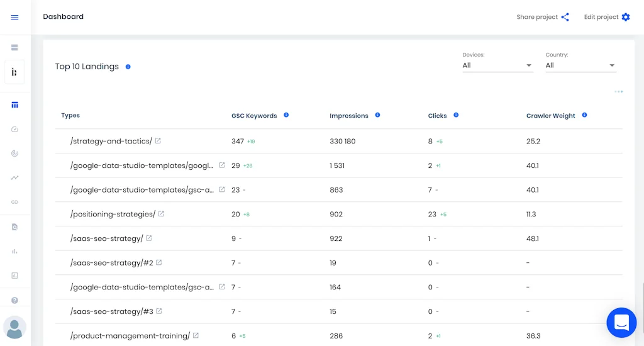Click the crawler weight value 11.3
644x346 pixels.
pyautogui.click(x=531, y=215)
